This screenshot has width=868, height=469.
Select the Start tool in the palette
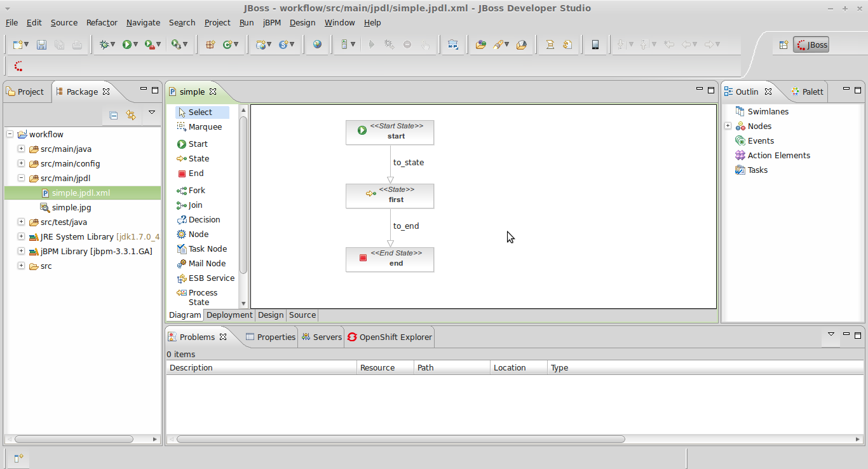pyautogui.click(x=196, y=144)
